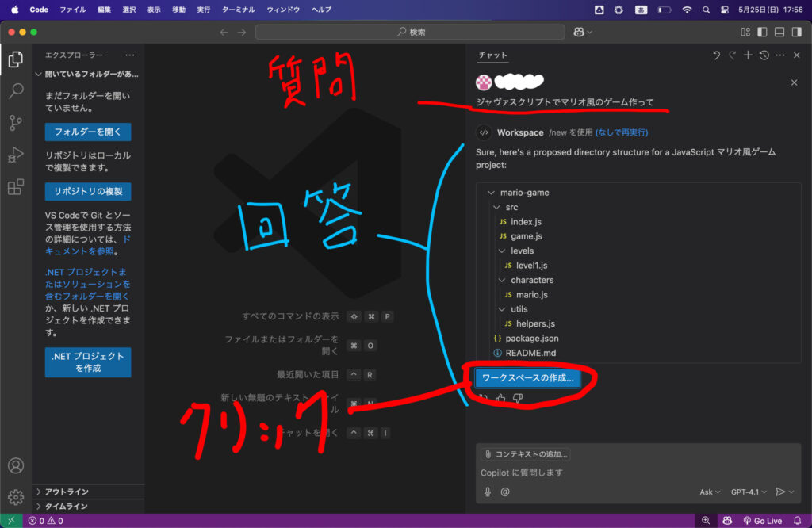Viewport: 812px width, 528px height.
Task: Select README.md in the proposed tree
Action: point(525,353)
